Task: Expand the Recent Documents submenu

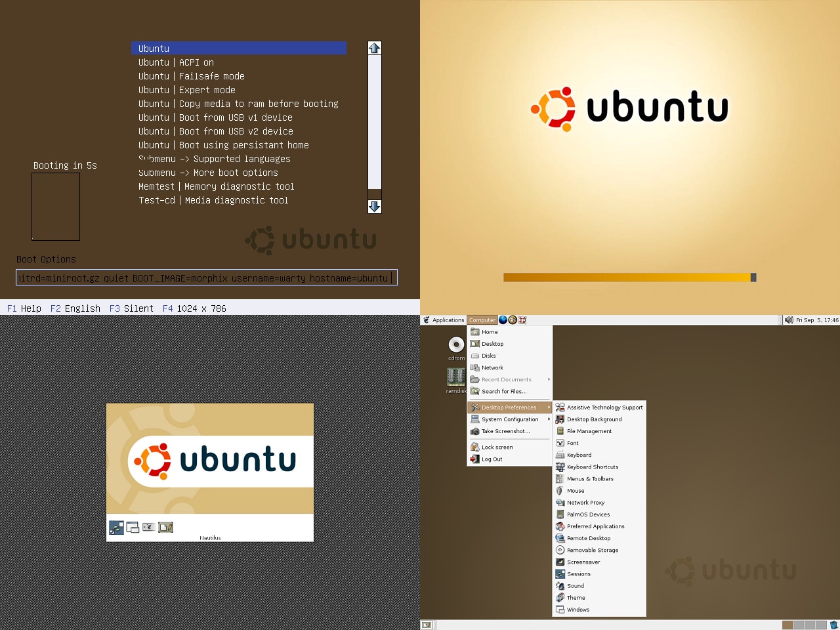Action: (x=507, y=379)
